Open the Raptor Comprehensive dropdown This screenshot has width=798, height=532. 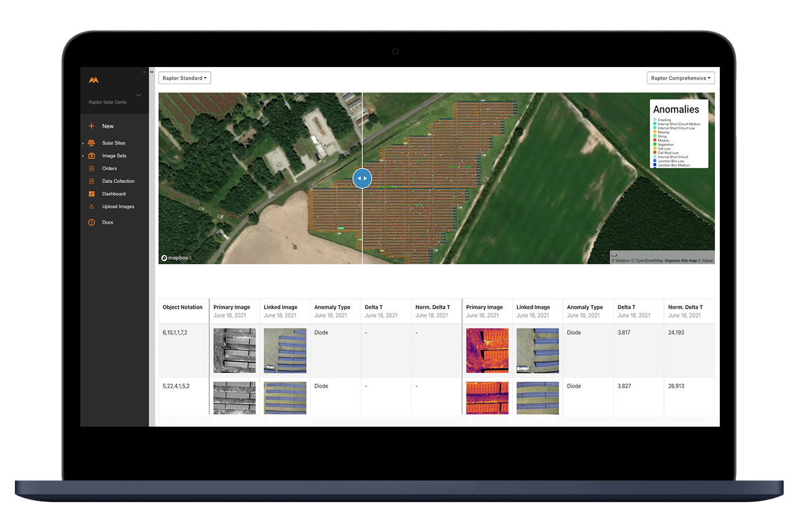click(680, 78)
